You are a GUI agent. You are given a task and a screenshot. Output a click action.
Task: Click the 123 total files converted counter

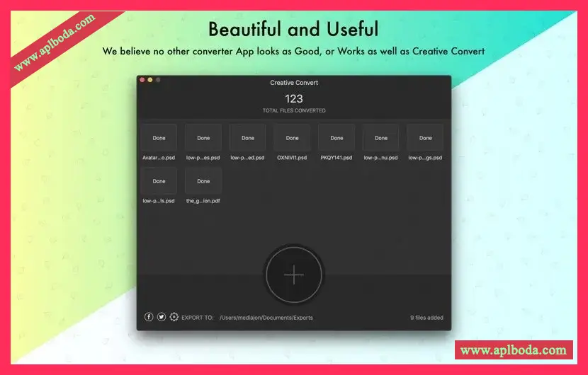coord(294,99)
